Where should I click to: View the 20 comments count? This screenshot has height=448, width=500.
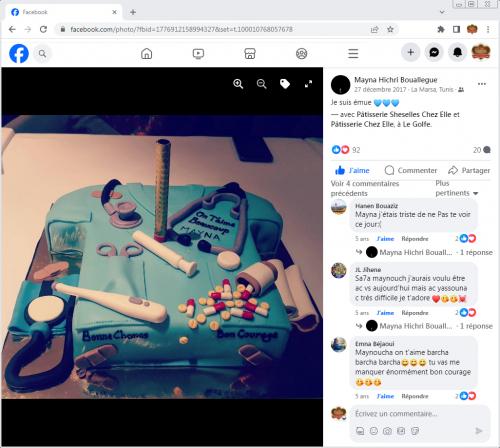[482, 150]
